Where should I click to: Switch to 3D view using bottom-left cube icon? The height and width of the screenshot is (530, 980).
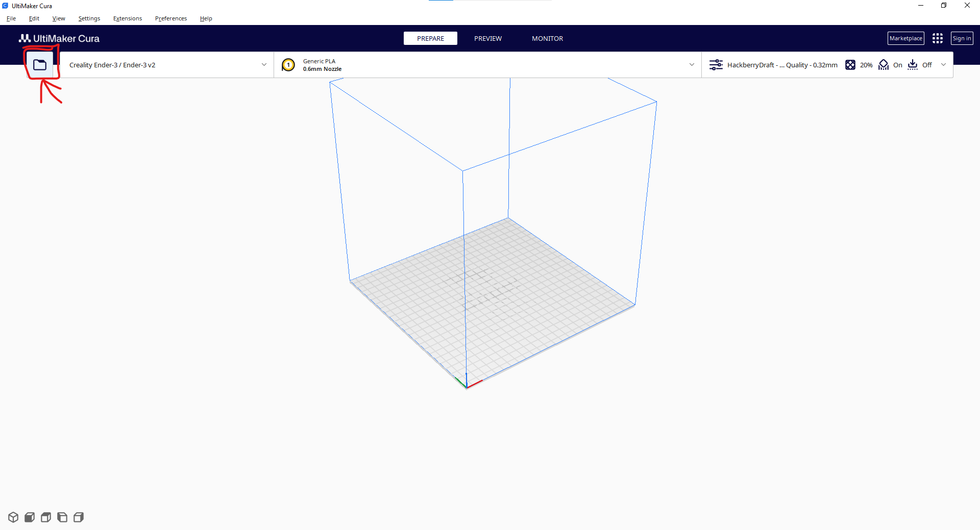tap(13, 517)
